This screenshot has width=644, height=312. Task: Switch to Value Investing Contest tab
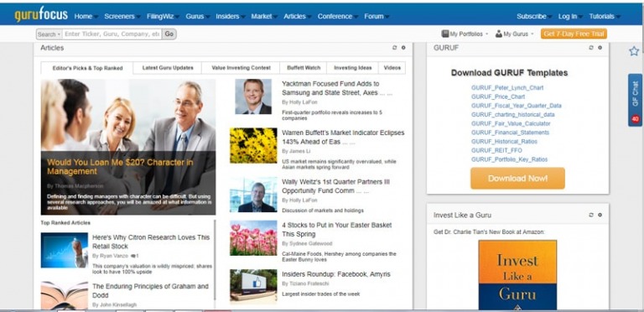tap(241, 68)
